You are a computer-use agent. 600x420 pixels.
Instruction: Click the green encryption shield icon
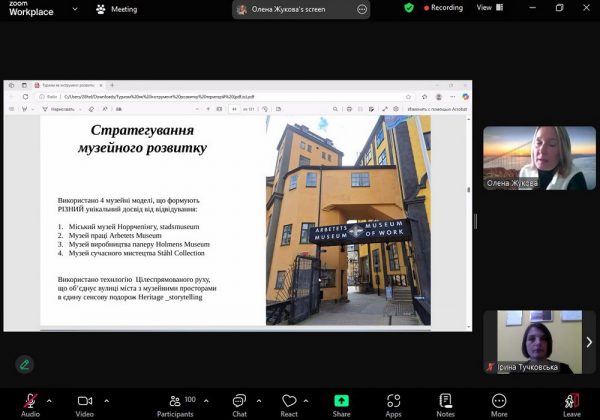pos(409,8)
